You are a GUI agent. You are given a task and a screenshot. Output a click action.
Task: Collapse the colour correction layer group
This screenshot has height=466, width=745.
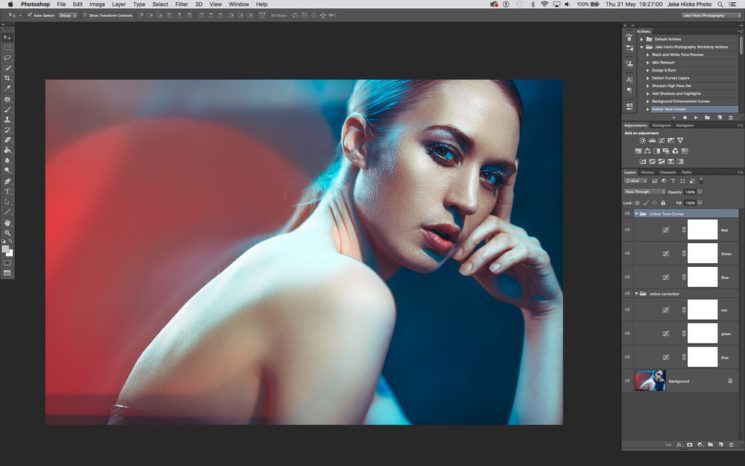point(637,294)
